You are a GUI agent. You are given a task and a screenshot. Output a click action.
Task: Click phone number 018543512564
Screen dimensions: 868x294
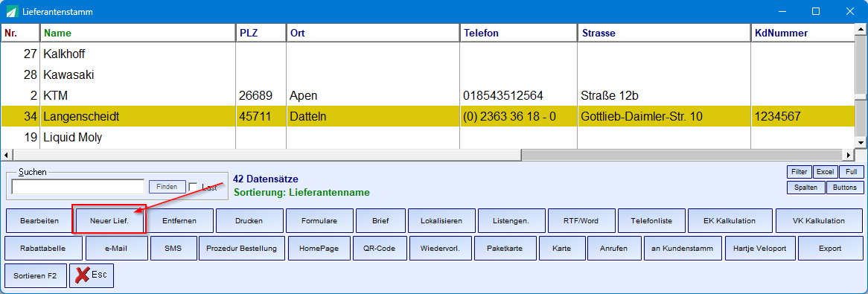click(519, 96)
